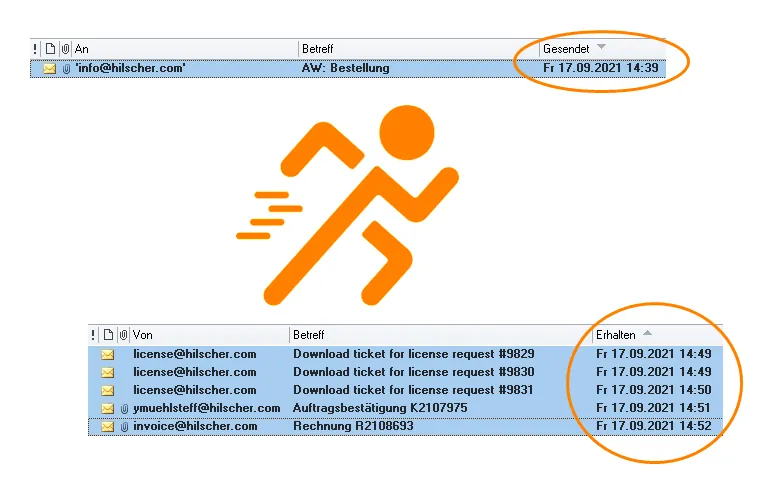This screenshot has height=494, width=773.
Task: Select license@hilscher.com sender of request #9830
Action: pyautogui.click(x=195, y=372)
